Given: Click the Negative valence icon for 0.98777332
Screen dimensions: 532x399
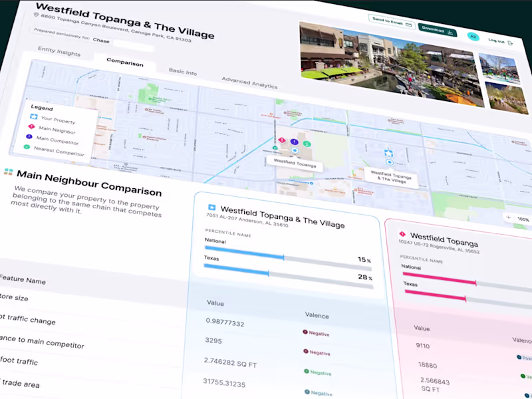Looking at the screenshot, I should pos(305,332).
